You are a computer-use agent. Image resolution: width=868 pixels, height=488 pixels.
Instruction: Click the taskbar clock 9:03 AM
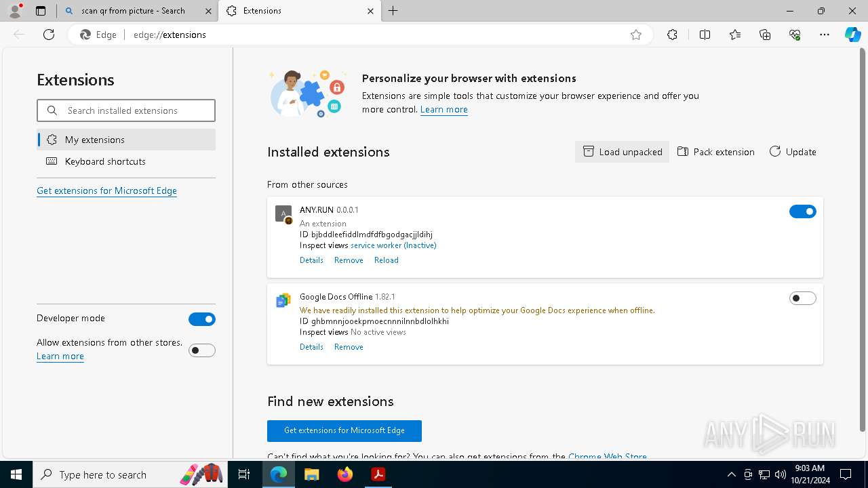[810, 474]
